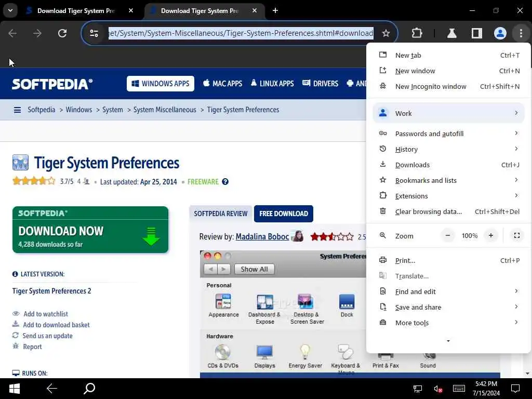The width and height of the screenshot is (532, 399).
Task: Click the five-star user rating
Action: point(34,181)
